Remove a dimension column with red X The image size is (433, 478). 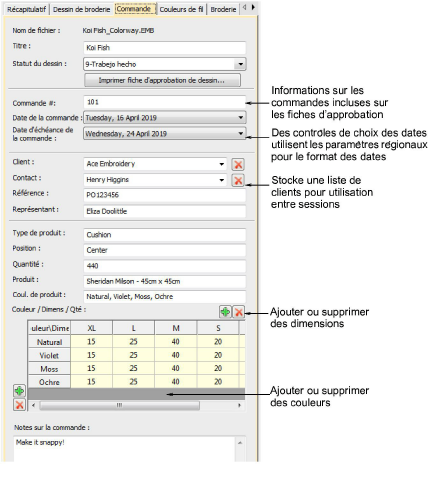coord(238,312)
